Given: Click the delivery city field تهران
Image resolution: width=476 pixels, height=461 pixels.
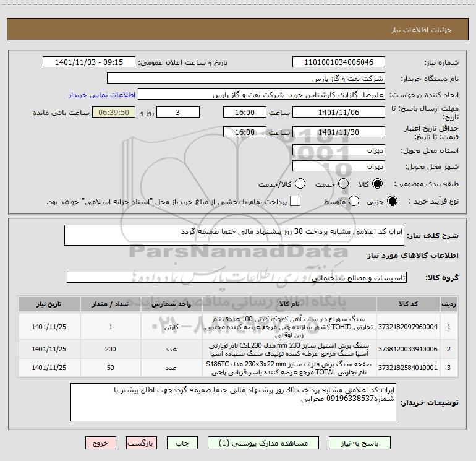Looking at the screenshot, I should pos(339,166).
